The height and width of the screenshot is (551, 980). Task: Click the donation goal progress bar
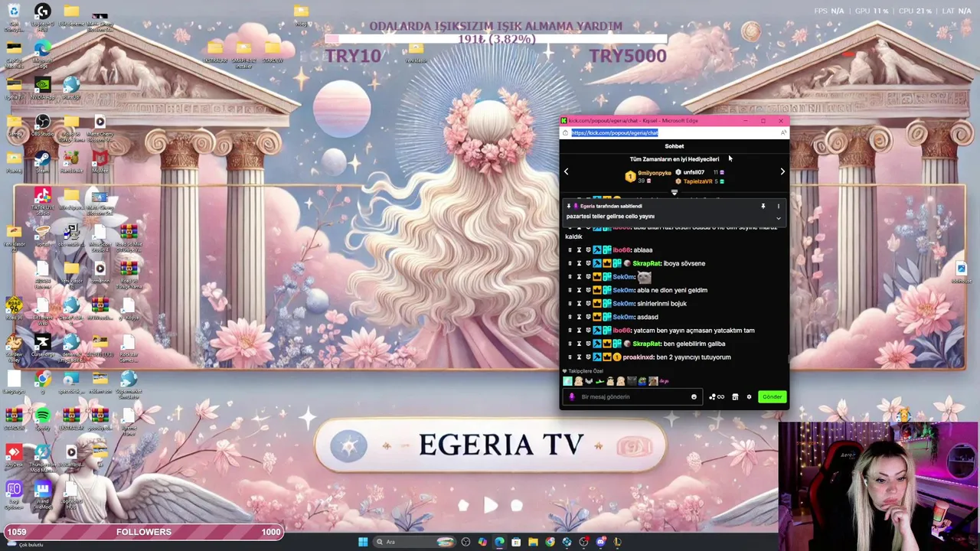(495, 39)
